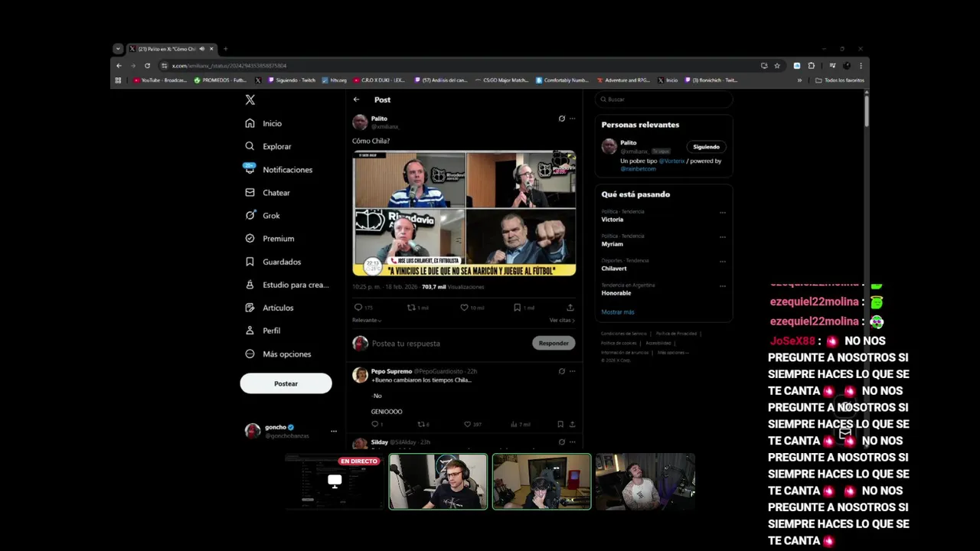The image size is (980, 551).
Task: Like Pepo Supremo's reply with 397
Action: coord(467,424)
